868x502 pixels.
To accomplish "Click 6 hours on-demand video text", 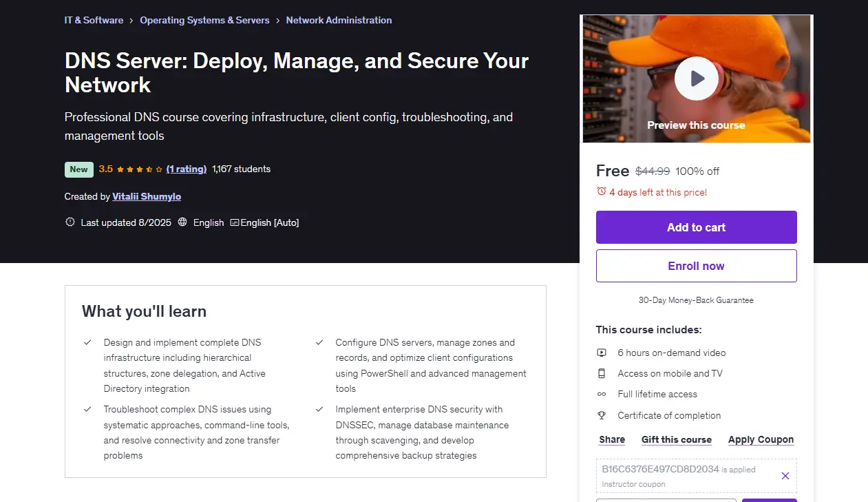I will click(672, 353).
